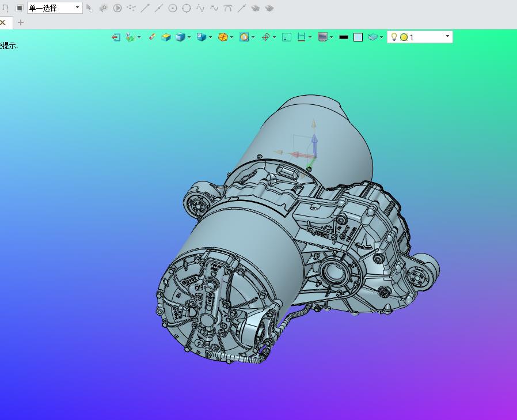
Task: Toggle the point-on-curve wave snap icon
Action: (214, 8)
